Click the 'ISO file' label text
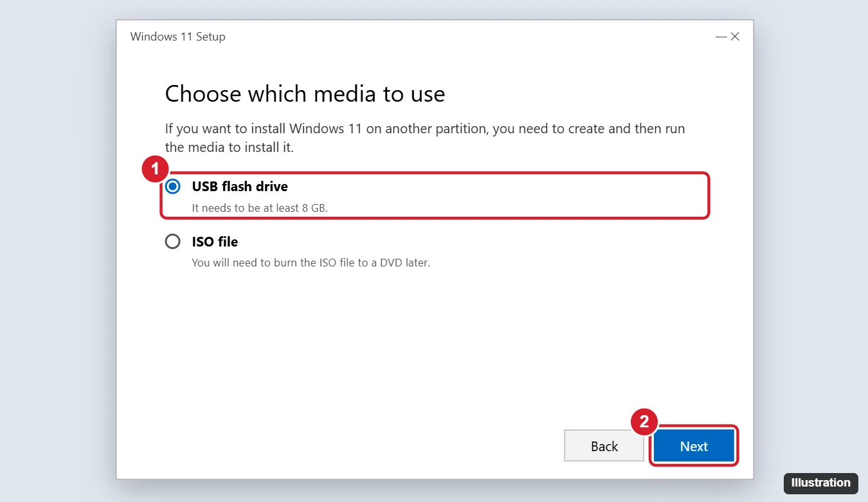 click(215, 242)
